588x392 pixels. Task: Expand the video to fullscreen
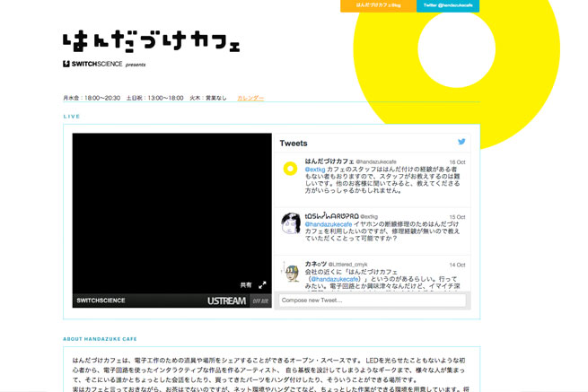tap(262, 285)
